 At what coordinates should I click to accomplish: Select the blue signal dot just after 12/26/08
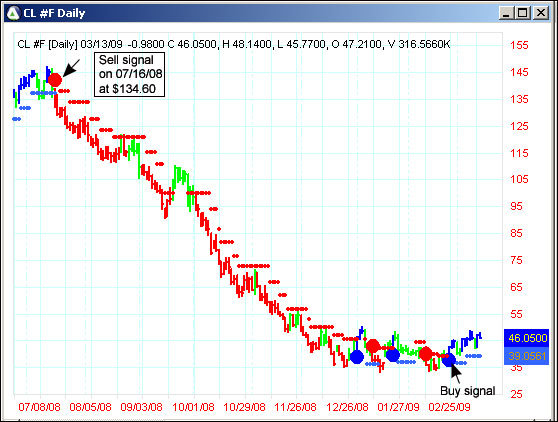point(357,357)
